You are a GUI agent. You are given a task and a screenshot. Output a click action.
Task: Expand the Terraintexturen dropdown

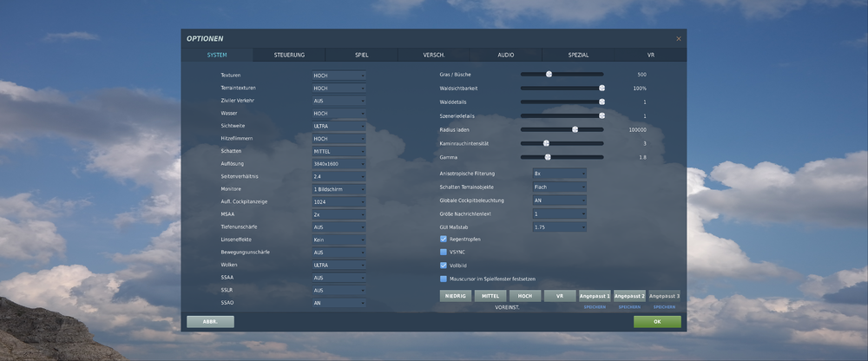coord(339,88)
